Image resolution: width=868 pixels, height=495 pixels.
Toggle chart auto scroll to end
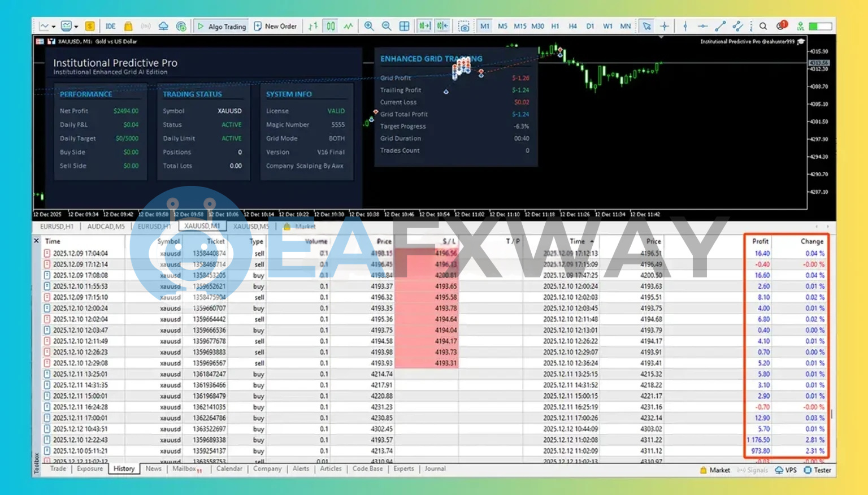[424, 26]
